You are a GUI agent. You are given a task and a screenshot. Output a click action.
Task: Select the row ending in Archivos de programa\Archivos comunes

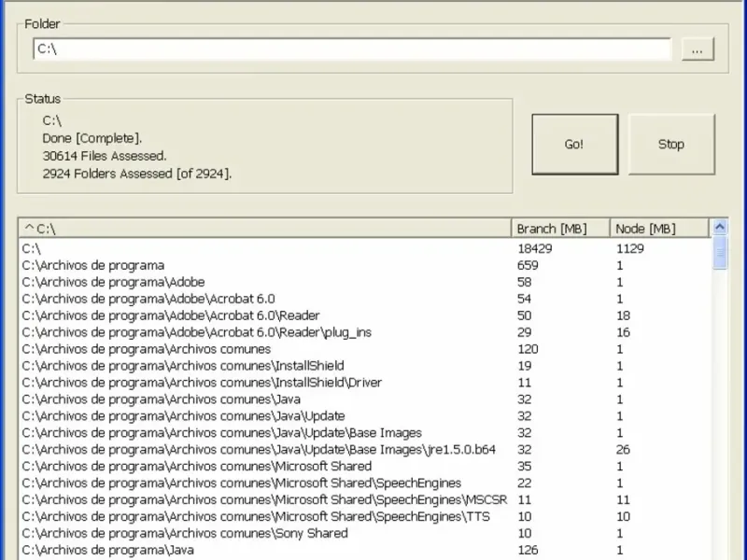(x=364, y=349)
